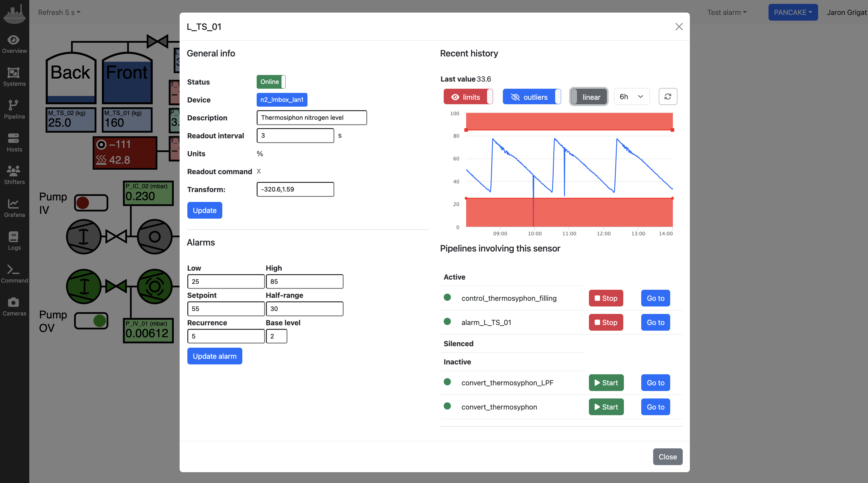Open the Command terminal icon
Screen dimensions: 868x483
pyautogui.click(x=13, y=269)
